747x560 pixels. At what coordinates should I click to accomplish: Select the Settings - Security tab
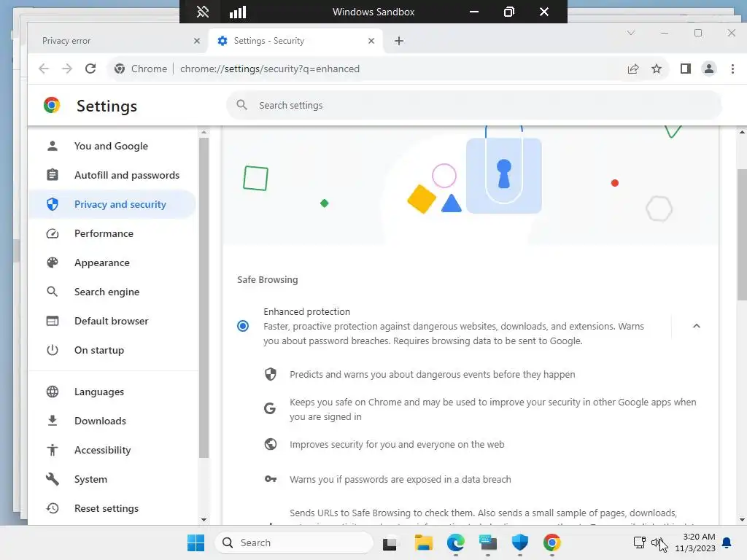click(295, 41)
